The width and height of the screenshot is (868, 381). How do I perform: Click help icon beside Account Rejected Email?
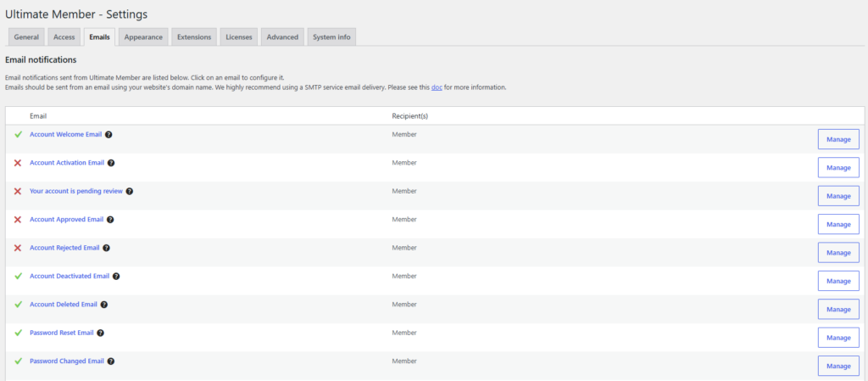point(106,248)
